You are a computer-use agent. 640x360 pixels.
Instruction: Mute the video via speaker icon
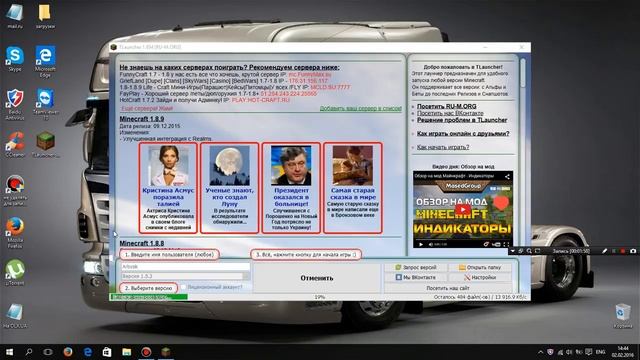[430, 244]
